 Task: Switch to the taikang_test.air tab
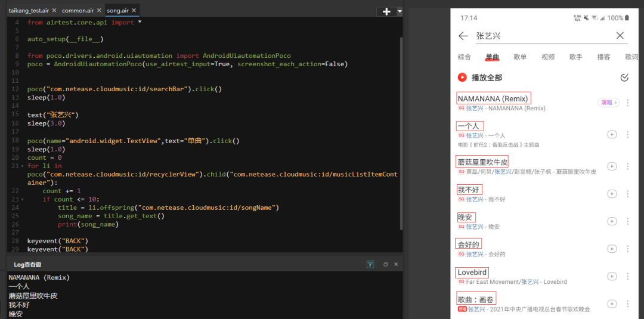pos(29,11)
